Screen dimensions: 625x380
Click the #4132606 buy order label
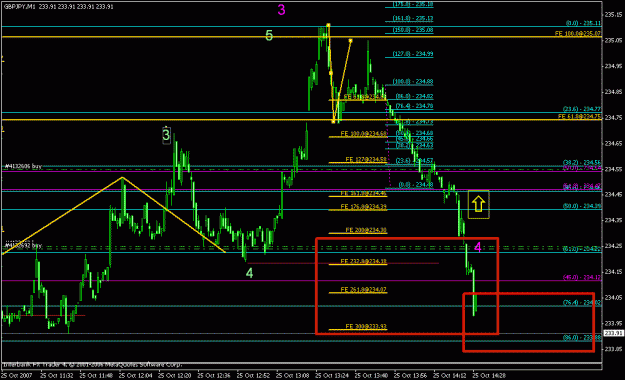23,166
